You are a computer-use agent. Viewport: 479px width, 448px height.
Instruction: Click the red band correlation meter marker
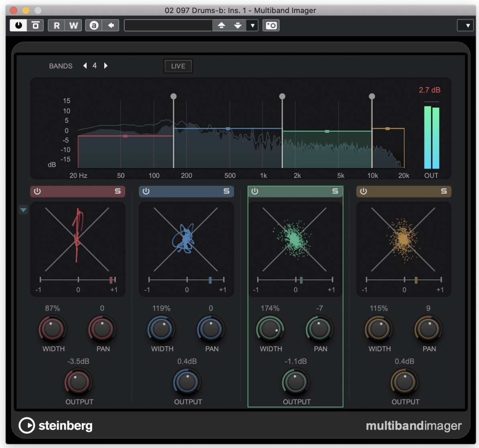tap(111, 280)
